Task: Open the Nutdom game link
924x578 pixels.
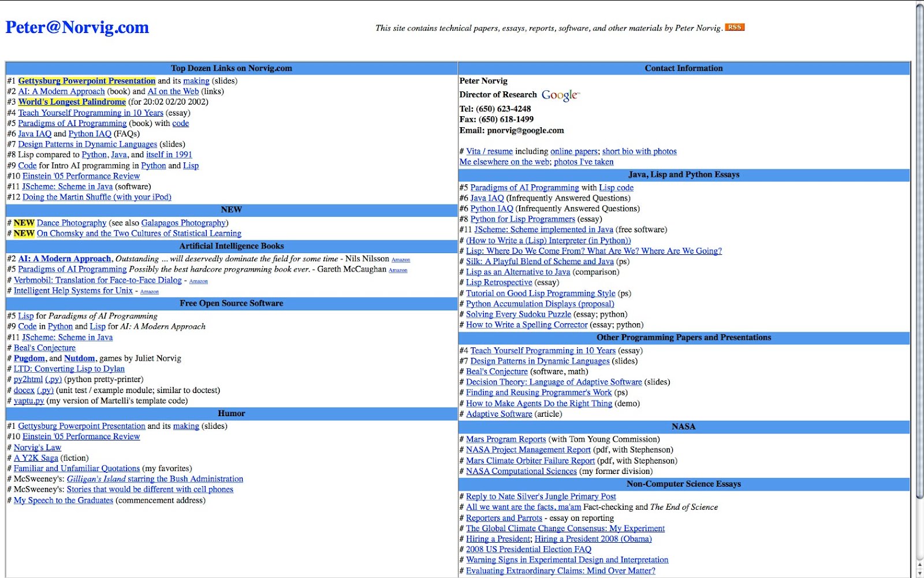Action: [x=80, y=358]
